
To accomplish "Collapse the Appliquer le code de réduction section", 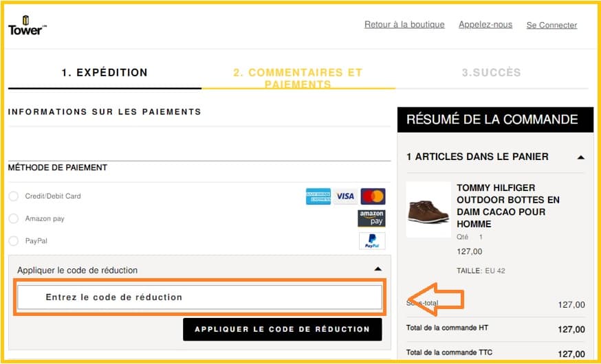I will tap(378, 270).
